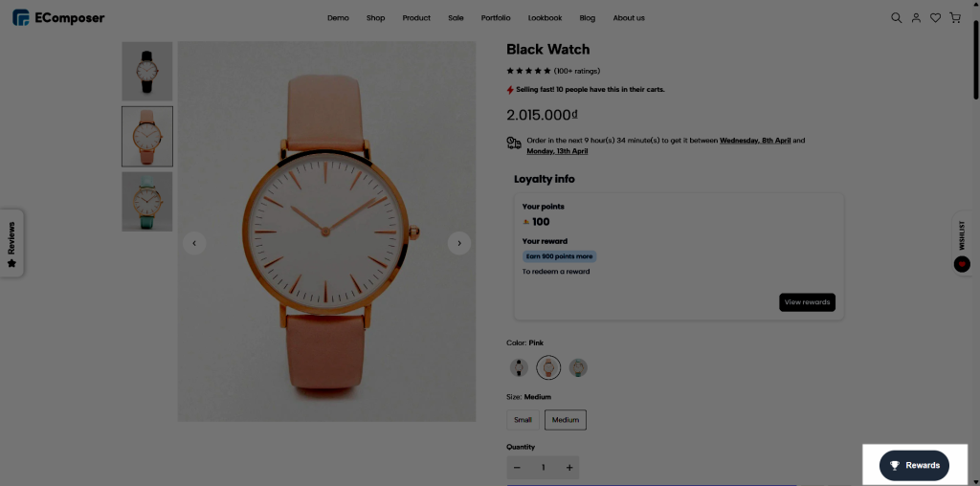980x486 pixels.
Task: Show next product image arrow
Action: coord(459,243)
